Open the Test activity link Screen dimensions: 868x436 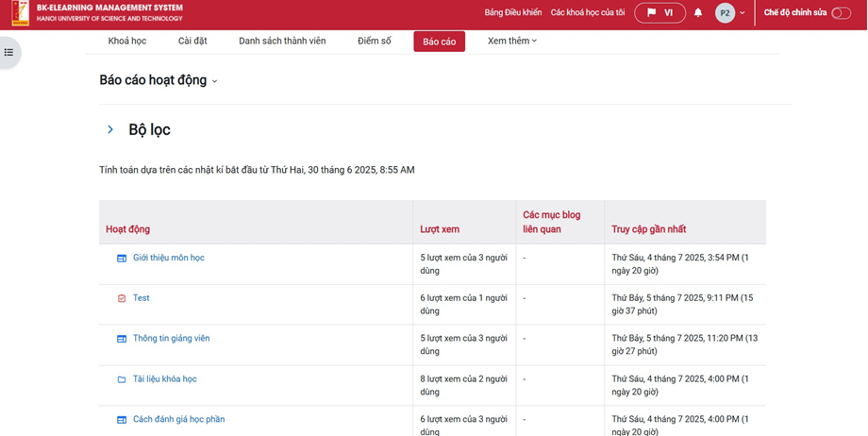point(142,298)
